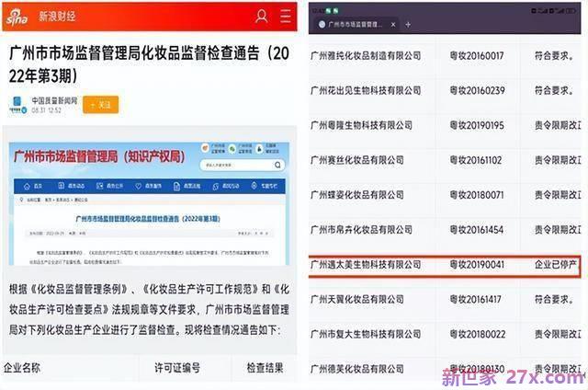Select 广州赛丝化妆品有限公司 company name

pyautogui.click(x=357, y=160)
